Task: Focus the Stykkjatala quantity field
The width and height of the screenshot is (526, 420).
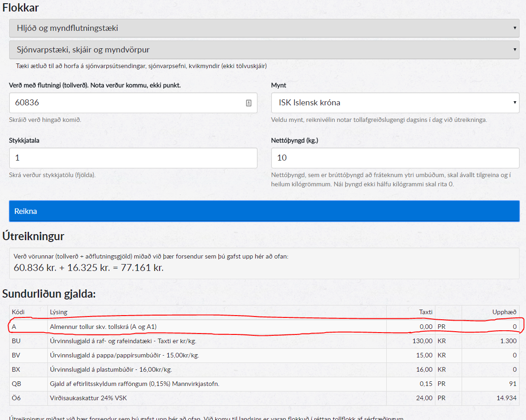Action: pyautogui.click(x=133, y=158)
